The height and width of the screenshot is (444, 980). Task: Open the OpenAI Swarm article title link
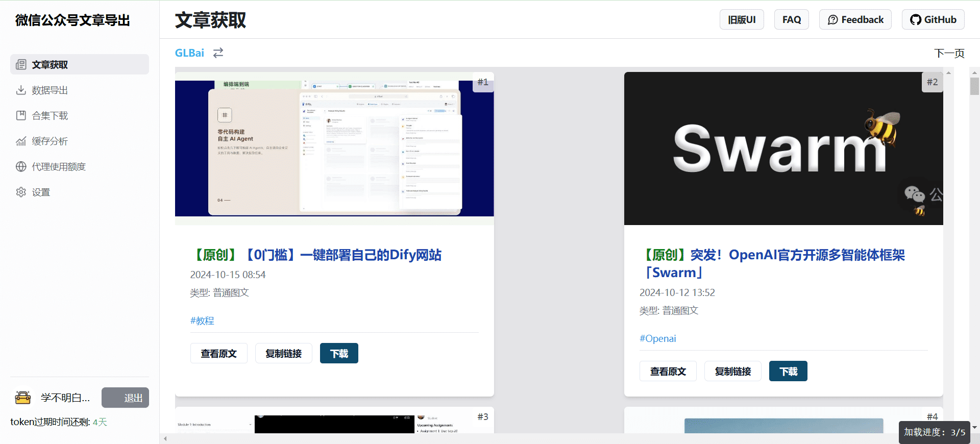772,263
